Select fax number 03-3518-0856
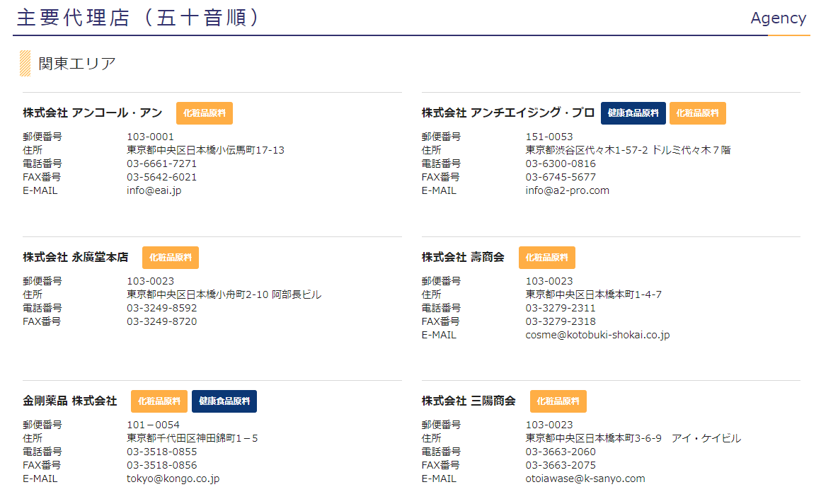This screenshot has height=504, width=821. [162, 465]
